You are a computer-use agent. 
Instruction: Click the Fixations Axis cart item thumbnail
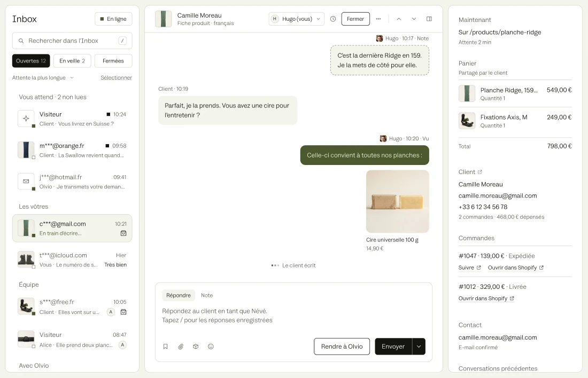click(x=467, y=121)
